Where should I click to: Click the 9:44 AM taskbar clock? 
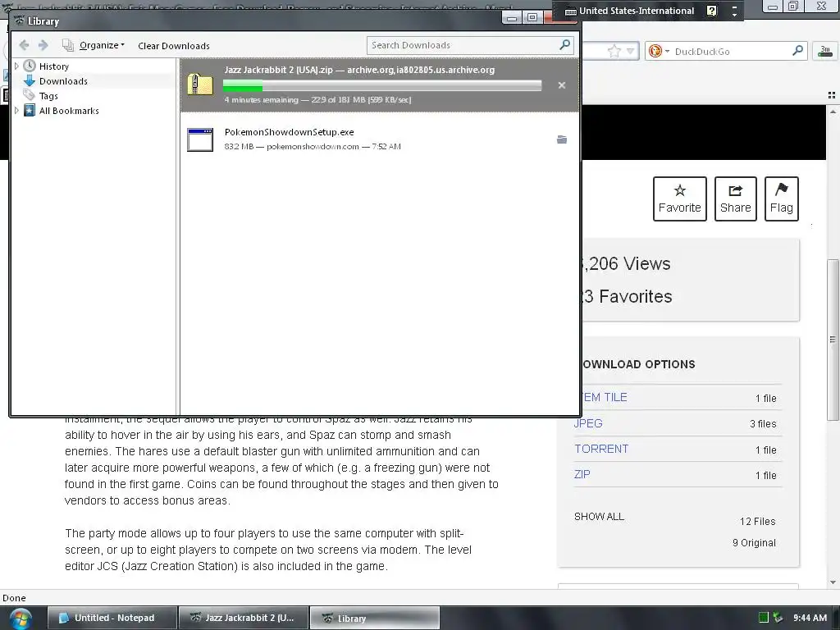(x=810, y=618)
